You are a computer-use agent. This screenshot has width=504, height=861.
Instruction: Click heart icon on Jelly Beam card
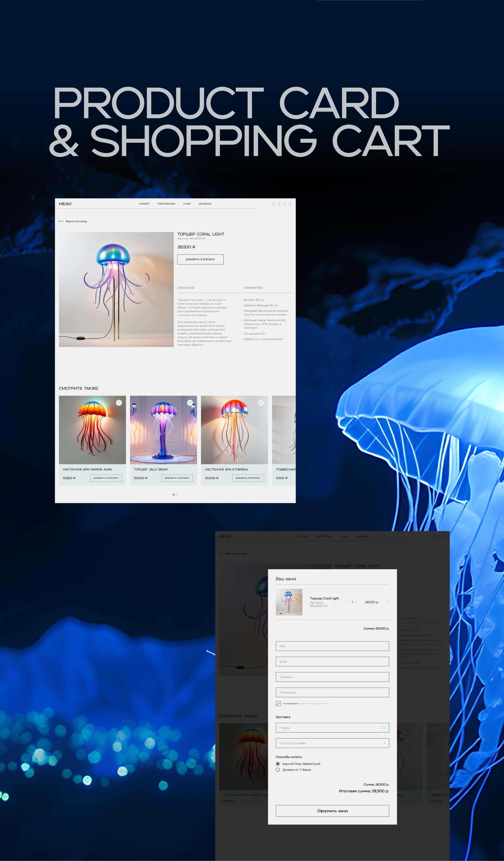[190, 403]
